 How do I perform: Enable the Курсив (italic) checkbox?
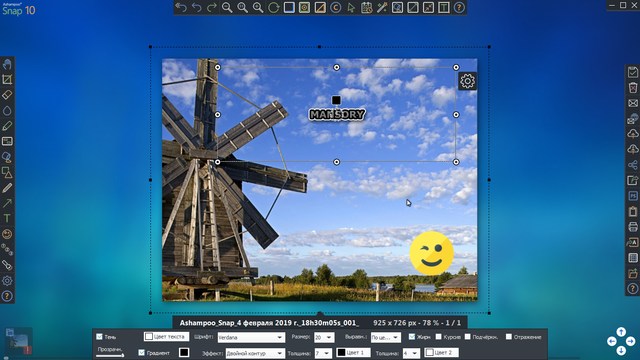(439, 337)
